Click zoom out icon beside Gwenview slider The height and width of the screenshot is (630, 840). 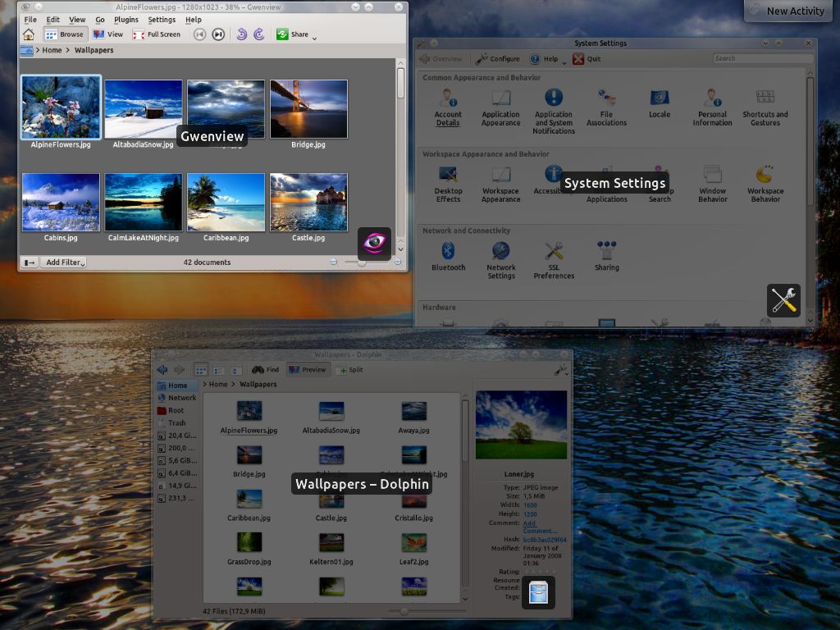pos(334,262)
